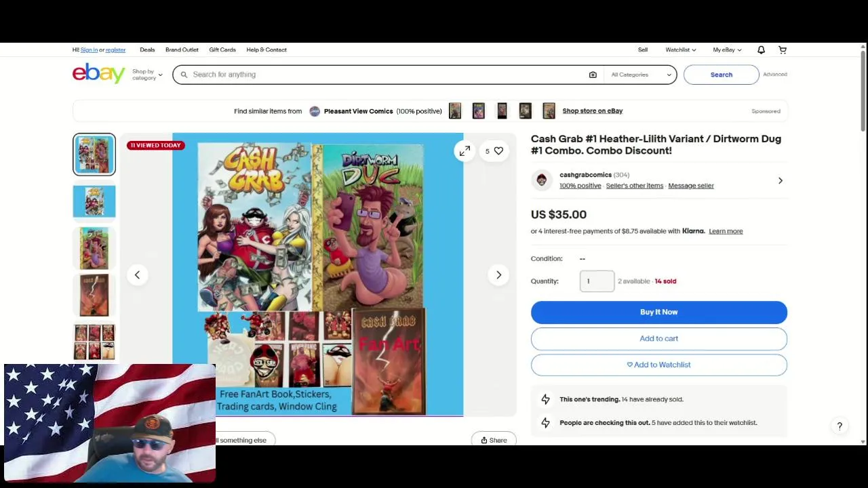Click the Quantity input box
This screenshot has width=868, height=488.
point(597,281)
